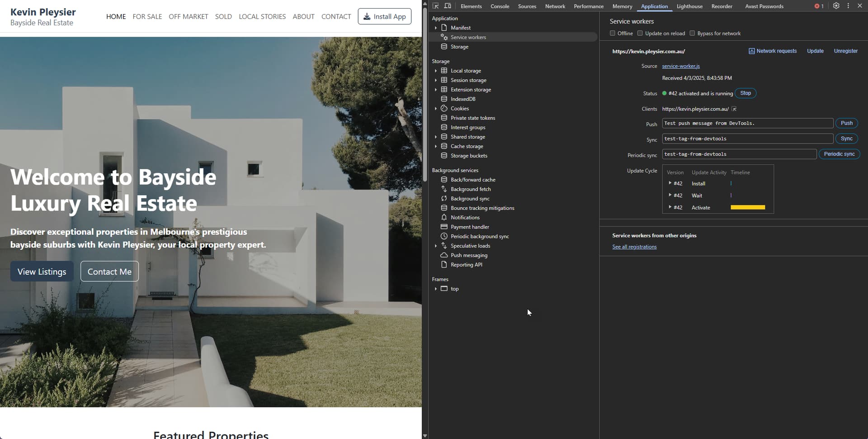
Task: Click the yellow Activate timeline bar
Action: tap(748, 207)
